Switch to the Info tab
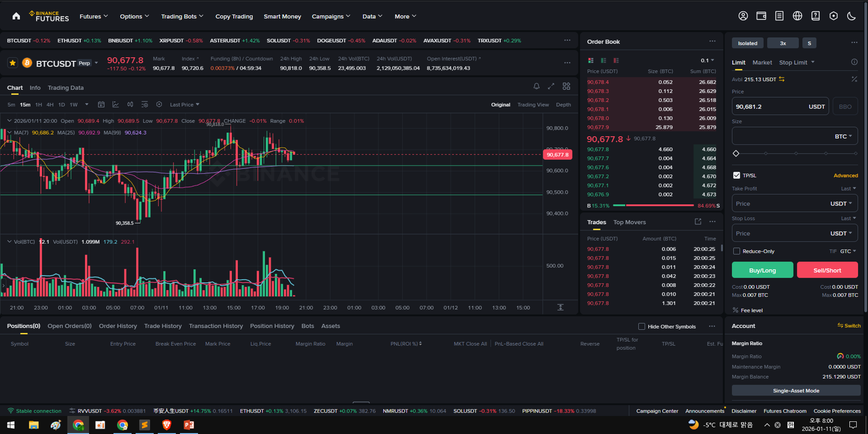 [35, 87]
